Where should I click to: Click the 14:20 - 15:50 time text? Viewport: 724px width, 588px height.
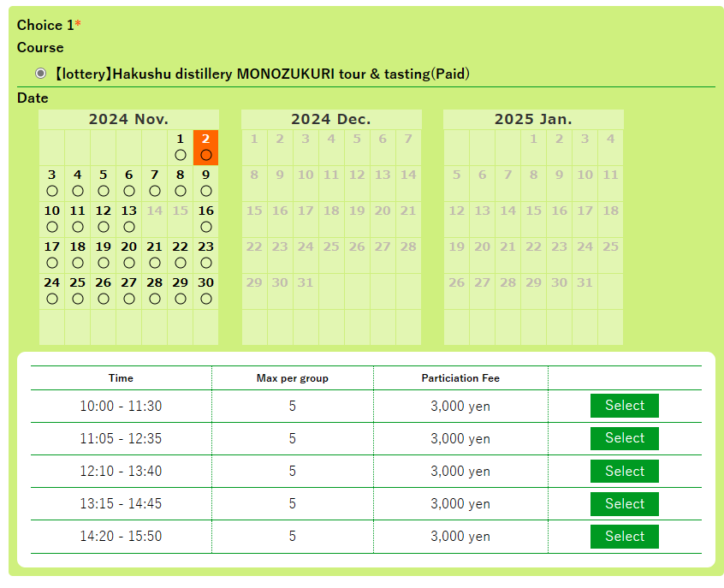tap(121, 537)
